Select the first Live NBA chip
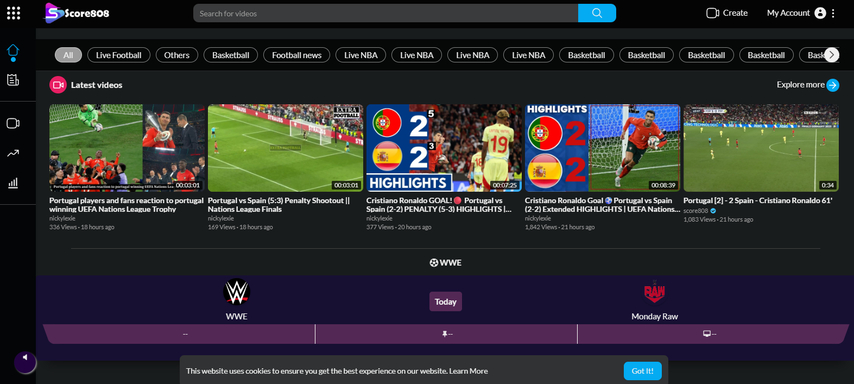The image size is (854, 384). coord(361,55)
